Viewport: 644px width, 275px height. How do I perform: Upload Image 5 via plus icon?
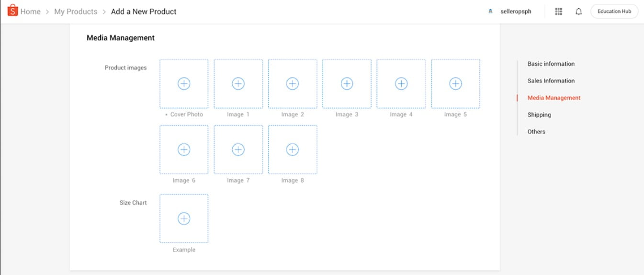[455, 84]
